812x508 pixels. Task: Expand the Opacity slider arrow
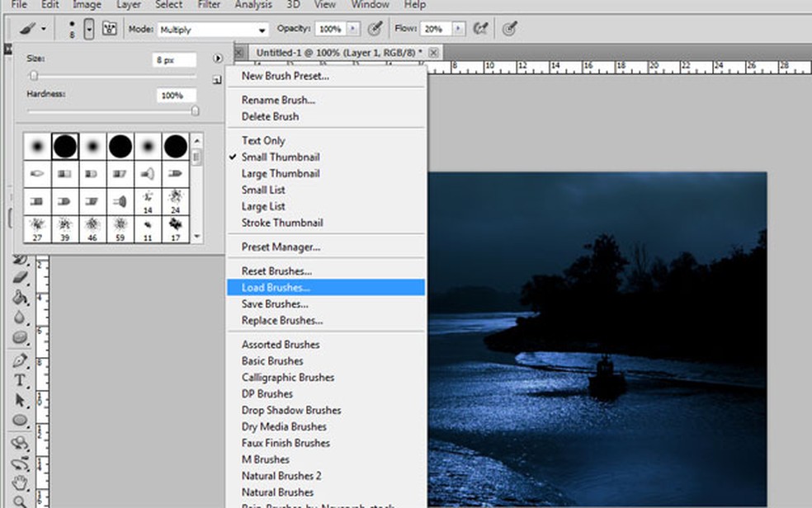pos(353,29)
